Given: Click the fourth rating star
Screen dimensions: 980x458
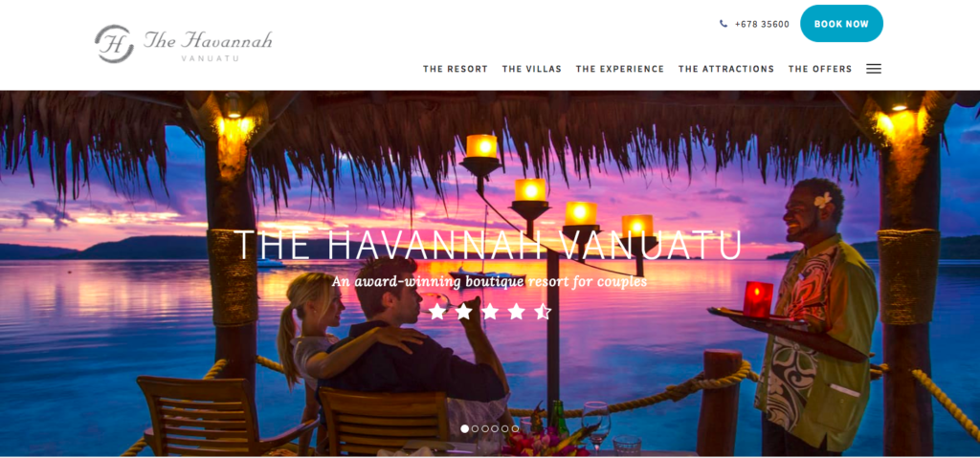Looking at the screenshot, I should (x=516, y=311).
